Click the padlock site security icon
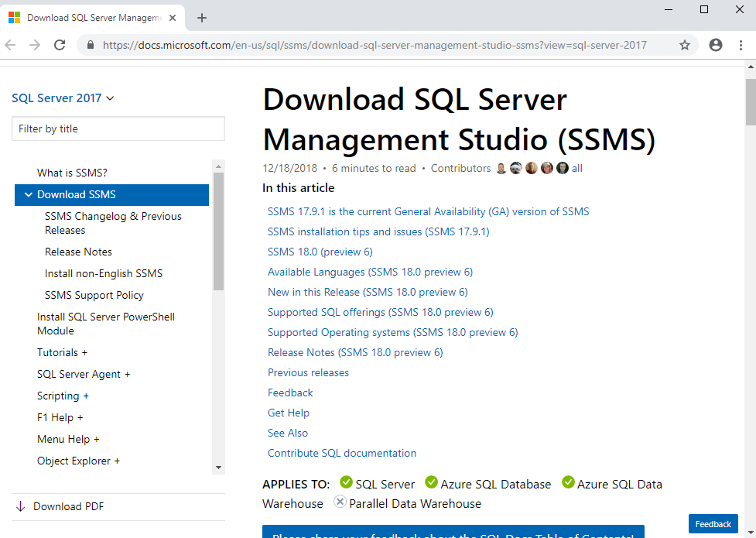The width and height of the screenshot is (756, 538). [x=91, y=46]
